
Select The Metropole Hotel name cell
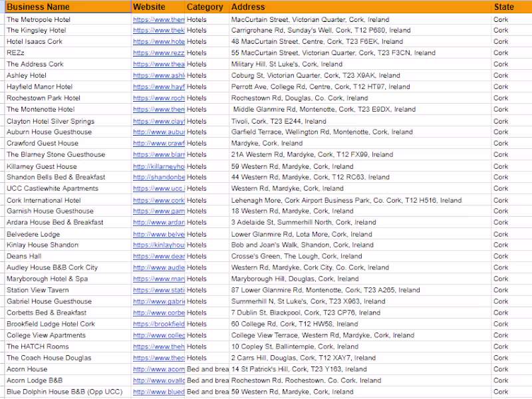tap(68, 20)
